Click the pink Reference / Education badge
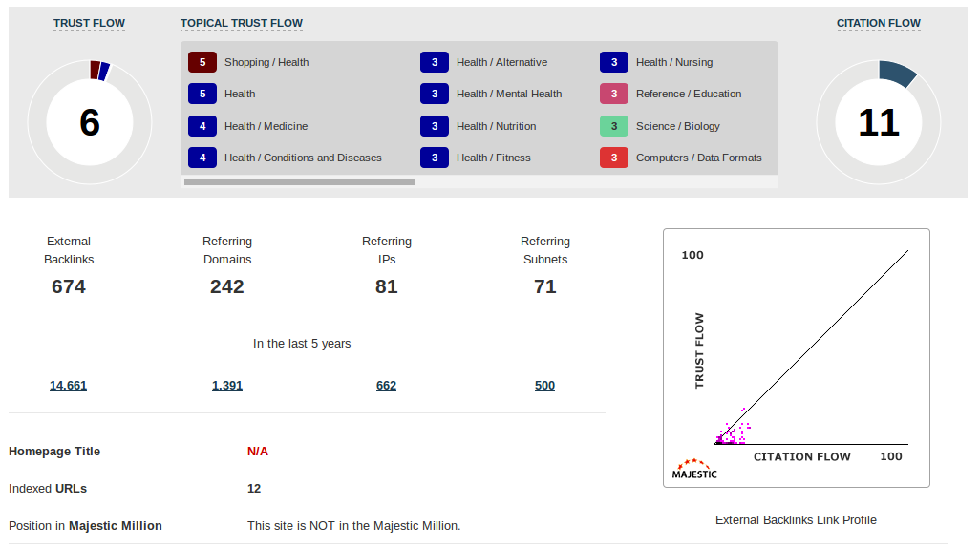980x548 pixels. pos(614,94)
